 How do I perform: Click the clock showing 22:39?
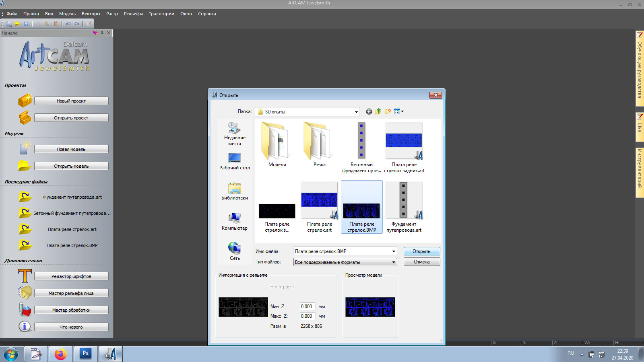coord(623,351)
